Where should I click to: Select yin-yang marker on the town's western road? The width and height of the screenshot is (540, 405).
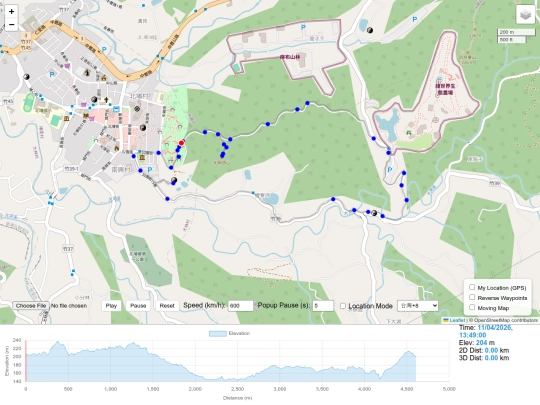[x=27, y=77]
